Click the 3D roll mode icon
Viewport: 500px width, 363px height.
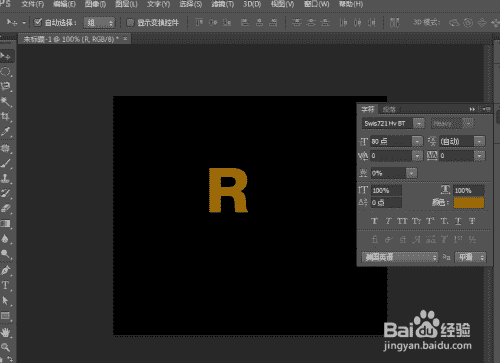468,23
